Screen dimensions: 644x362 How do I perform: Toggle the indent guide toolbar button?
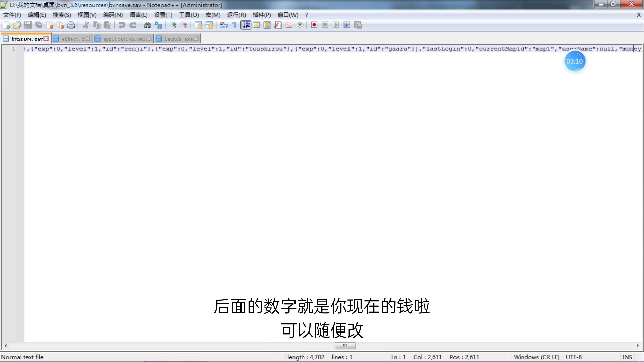(x=246, y=25)
